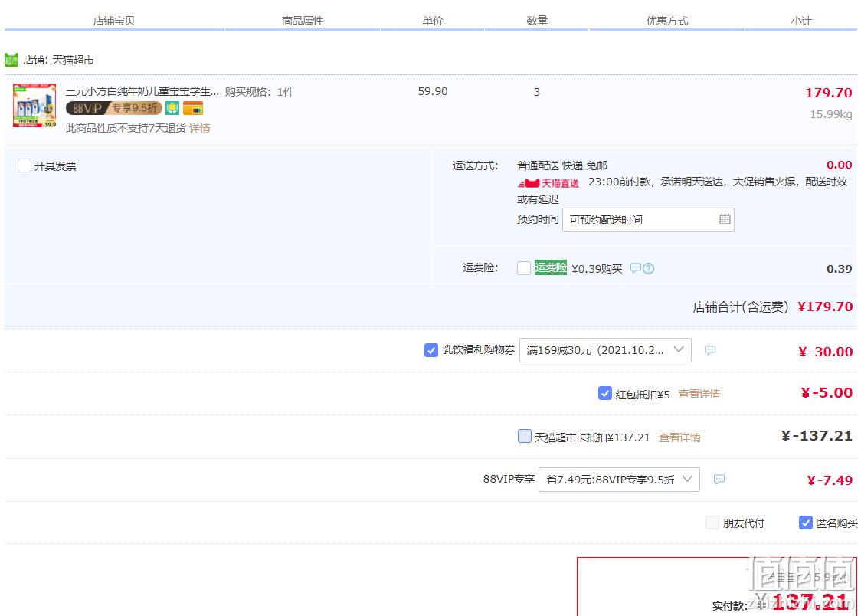Click the 88VIP 专享9.5折 badge
Image resolution: width=861 pixels, height=616 pixels.
click(114, 108)
